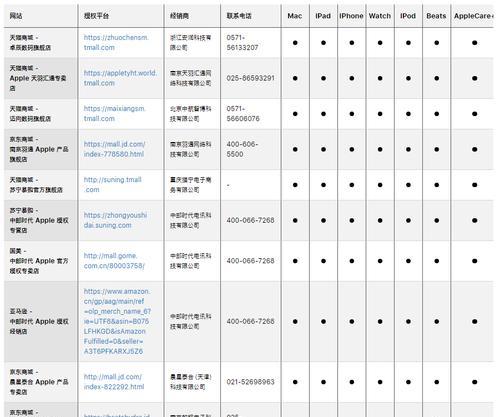Click the iPad column header
500x417 pixels.
[x=323, y=16]
